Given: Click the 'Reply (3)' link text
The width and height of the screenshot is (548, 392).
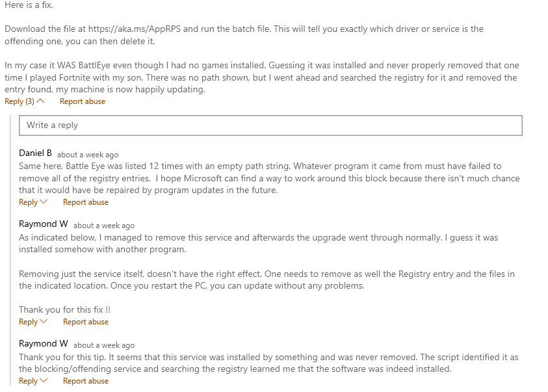Looking at the screenshot, I should pos(20,101).
